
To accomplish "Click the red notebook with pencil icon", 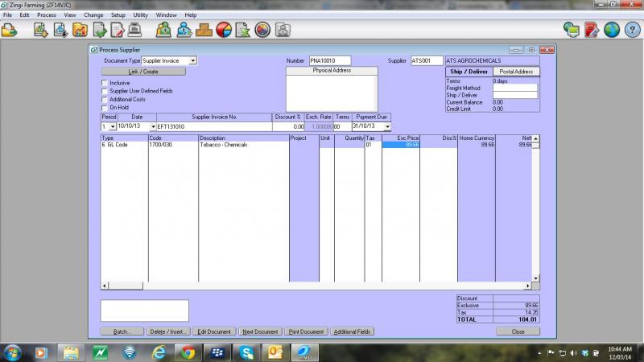I will [x=592, y=31].
